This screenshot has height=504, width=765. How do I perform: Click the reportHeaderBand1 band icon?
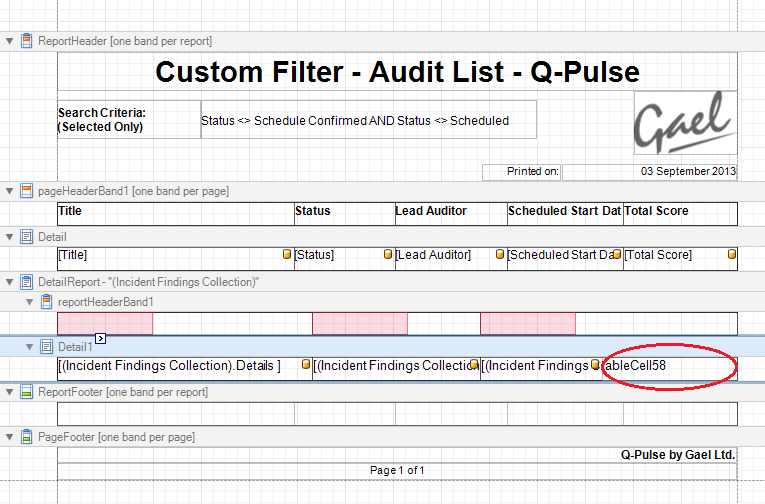pyautogui.click(x=46, y=302)
